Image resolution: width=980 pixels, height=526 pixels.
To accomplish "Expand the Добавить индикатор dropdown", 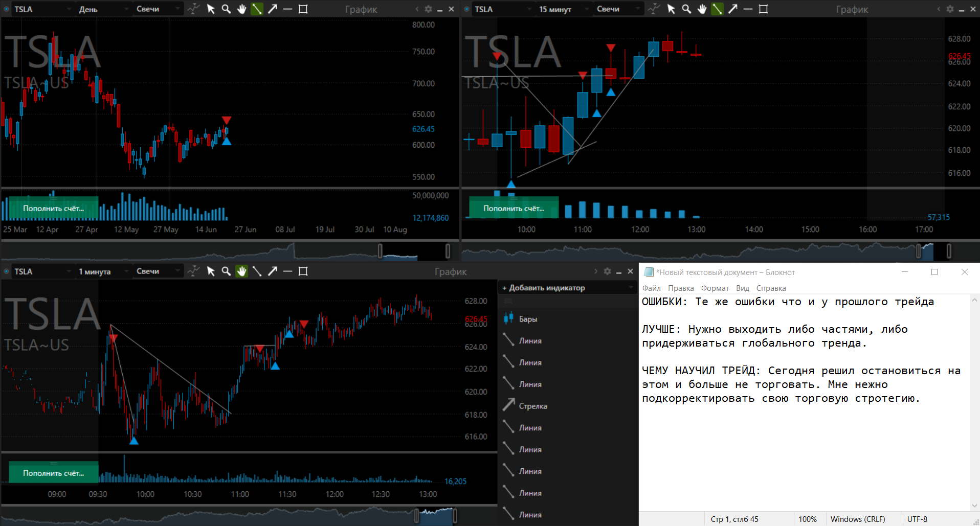I will pos(567,288).
